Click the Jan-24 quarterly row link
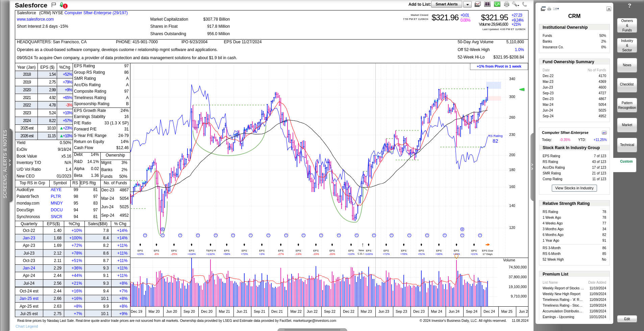 coord(29,268)
